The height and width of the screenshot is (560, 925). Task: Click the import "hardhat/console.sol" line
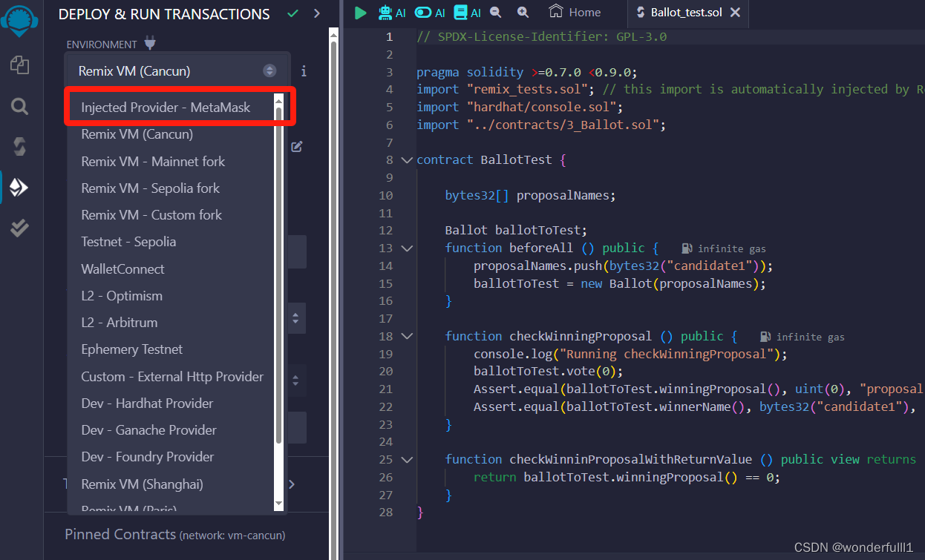[x=520, y=107]
